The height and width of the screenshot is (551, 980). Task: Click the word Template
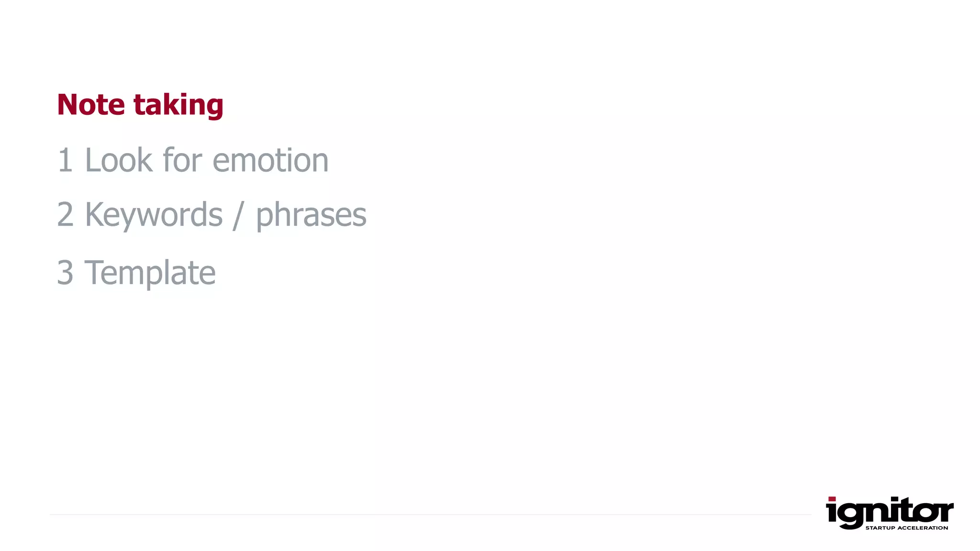[150, 274]
